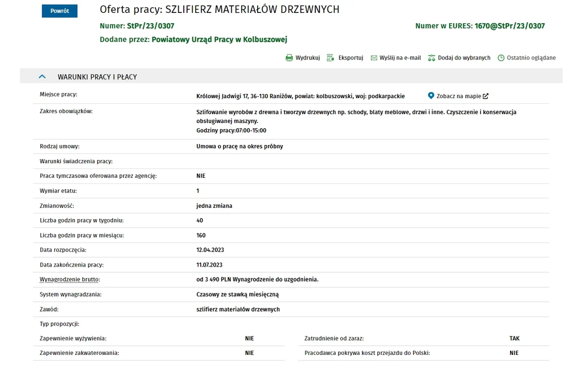588x372 pixels.
Task: Open Ostatnio oglądane link text
Action: click(531, 58)
